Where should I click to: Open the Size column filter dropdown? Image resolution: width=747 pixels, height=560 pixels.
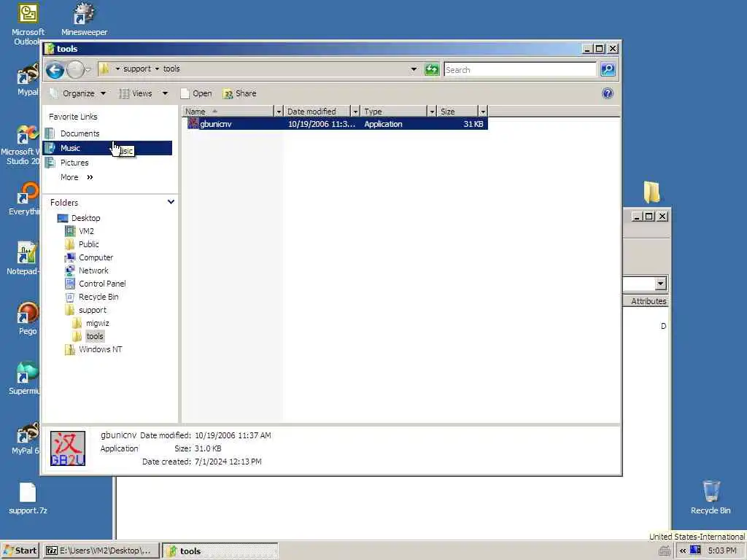coord(483,112)
